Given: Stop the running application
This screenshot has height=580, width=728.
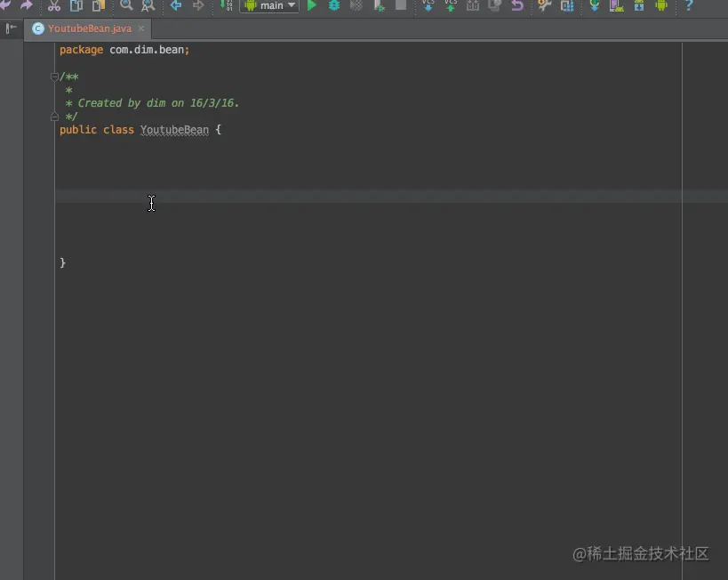Looking at the screenshot, I should tap(403, 6).
